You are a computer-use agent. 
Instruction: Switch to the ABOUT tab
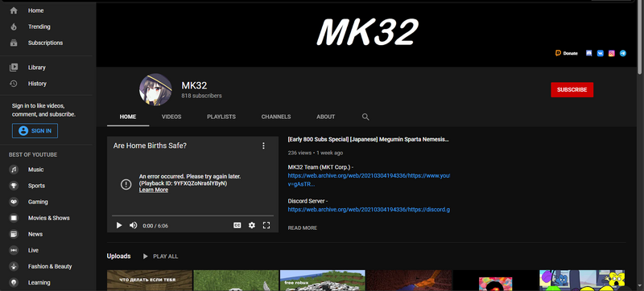tap(326, 117)
